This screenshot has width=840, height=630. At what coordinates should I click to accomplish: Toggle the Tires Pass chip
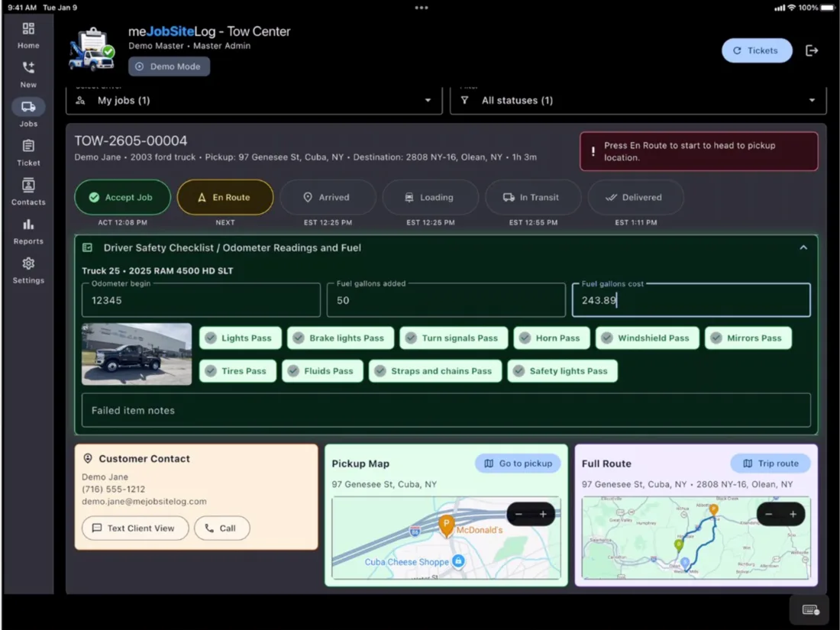[237, 370]
